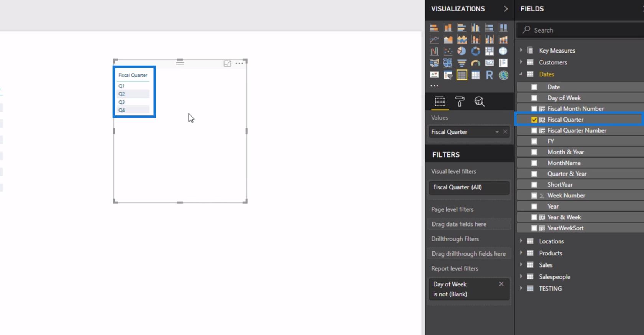The width and height of the screenshot is (644, 335).
Task: Remove the Day of Week report filter
Action: point(501,284)
